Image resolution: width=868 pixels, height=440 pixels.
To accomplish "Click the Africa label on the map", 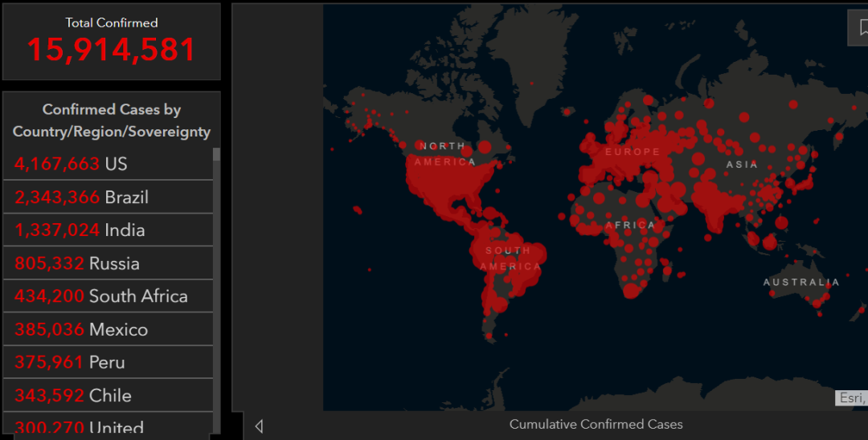I will [x=630, y=226].
